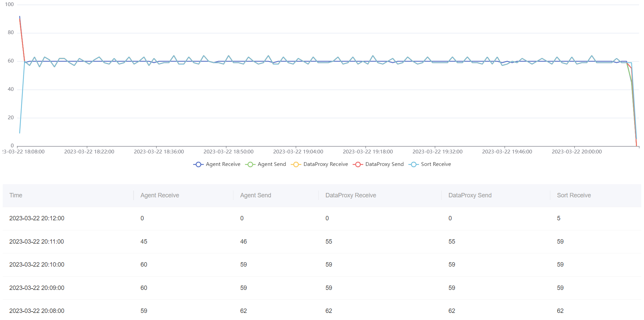Select the DataProxy Send column header
The width and height of the screenshot is (644, 320).
(469, 195)
